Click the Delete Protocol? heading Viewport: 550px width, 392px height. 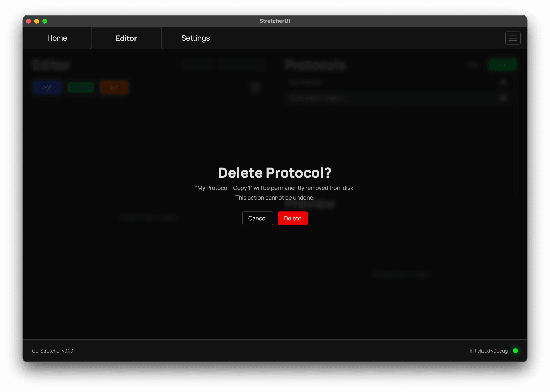tap(275, 173)
